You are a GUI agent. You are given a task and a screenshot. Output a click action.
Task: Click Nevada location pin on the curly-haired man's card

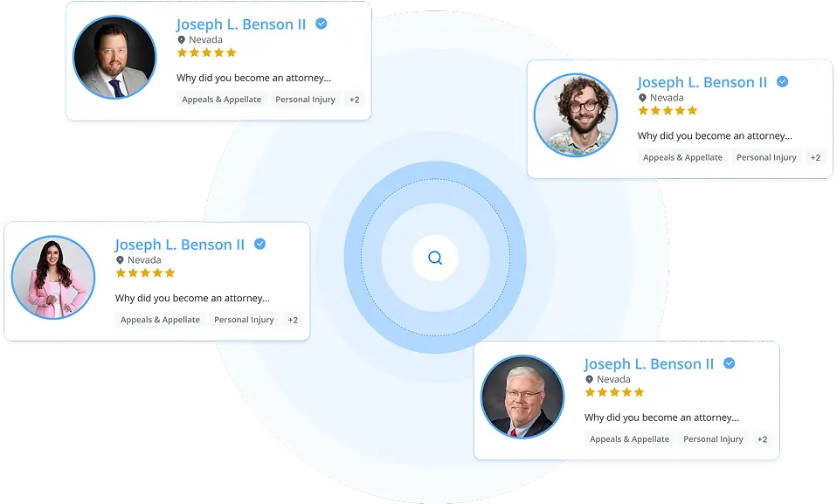[x=643, y=98]
